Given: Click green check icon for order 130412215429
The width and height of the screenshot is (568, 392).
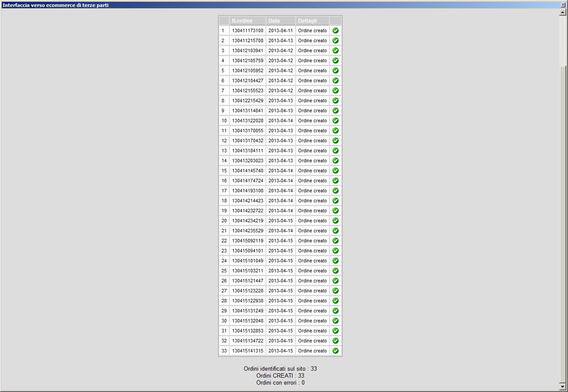Looking at the screenshot, I should click(336, 101).
